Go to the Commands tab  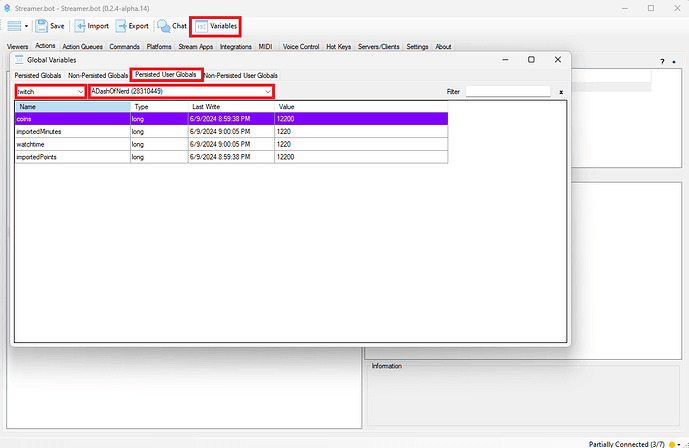124,46
